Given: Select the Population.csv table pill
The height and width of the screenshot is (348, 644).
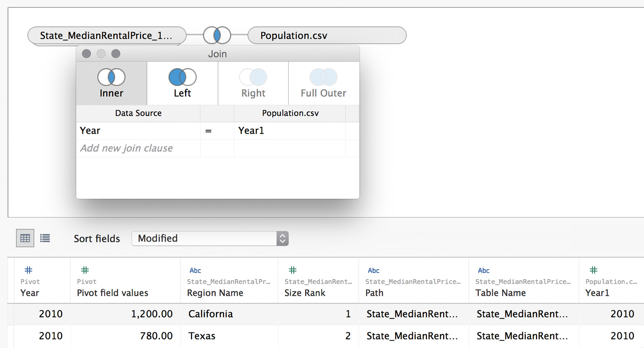Looking at the screenshot, I should coord(327,36).
